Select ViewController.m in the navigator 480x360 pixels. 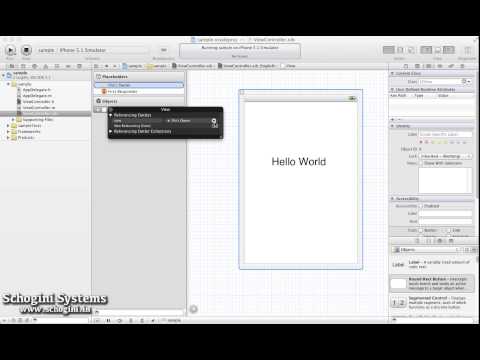pos(38,108)
